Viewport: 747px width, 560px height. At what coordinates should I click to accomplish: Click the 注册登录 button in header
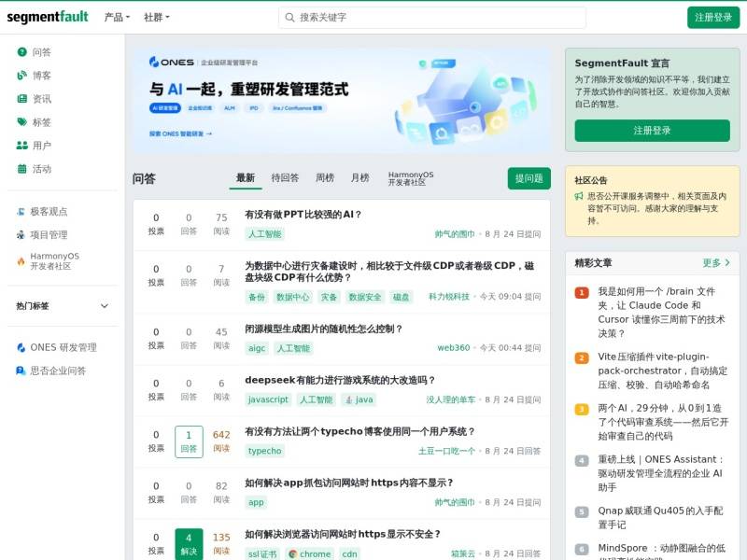713,18
